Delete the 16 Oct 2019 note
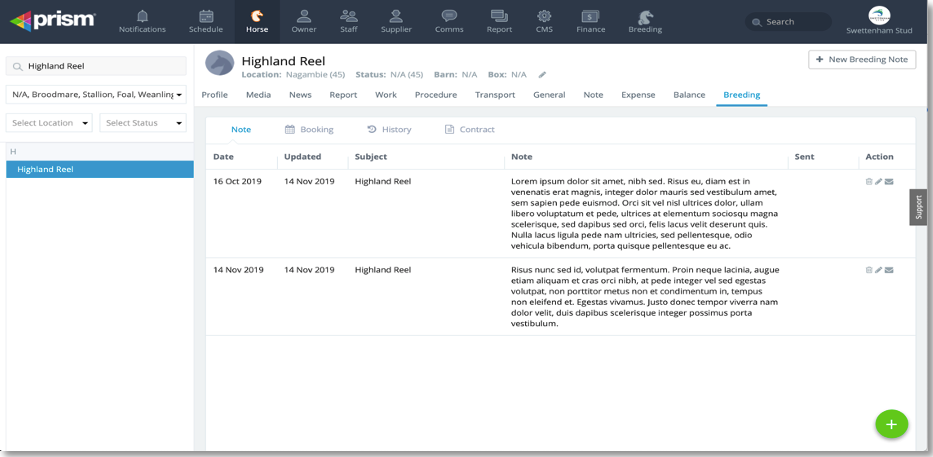 (x=869, y=182)
